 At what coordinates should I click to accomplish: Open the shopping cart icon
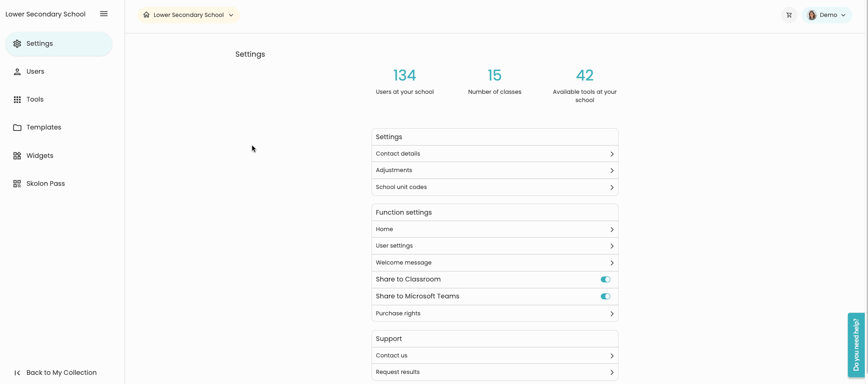pyautogui.click(x=789, y=15)
